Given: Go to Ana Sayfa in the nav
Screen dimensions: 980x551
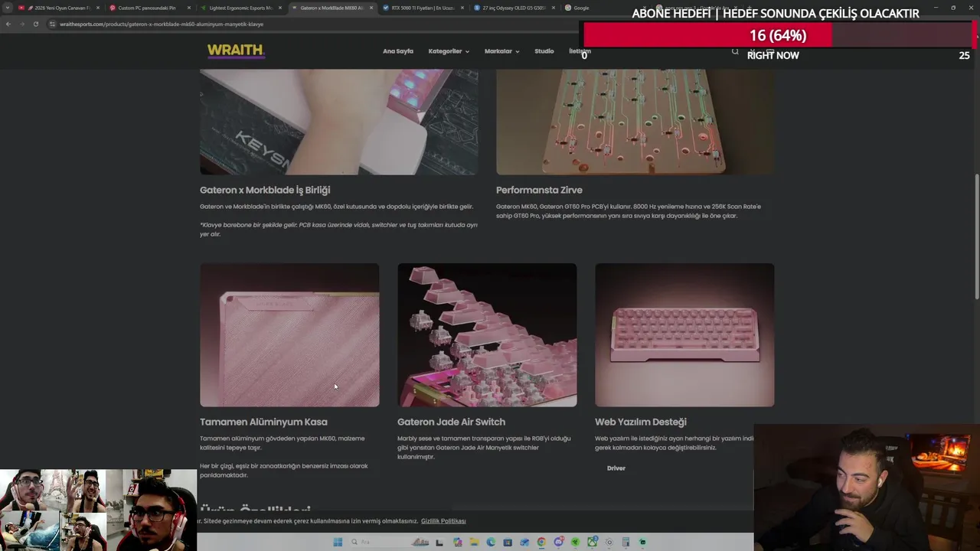Looking at the screenshot, I should [x=398, y=51].
